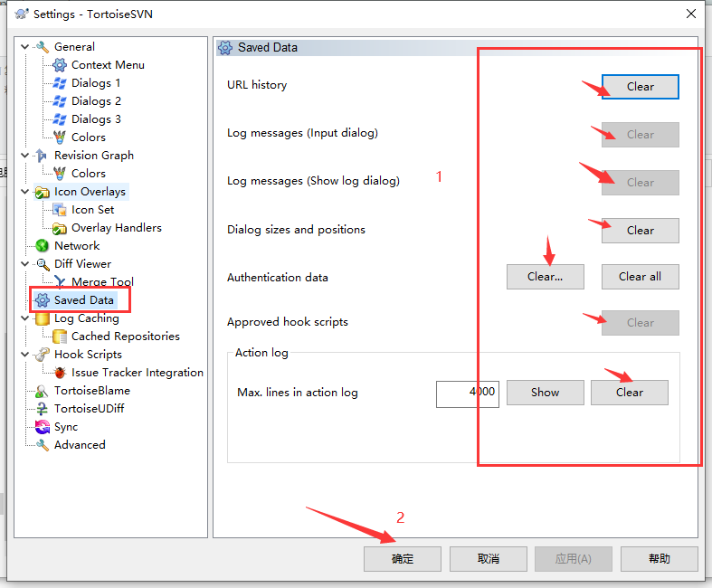Screen dimensions: 712x588
Task: Click Colors icon under Revision Graph
Action: click(60, 174)
